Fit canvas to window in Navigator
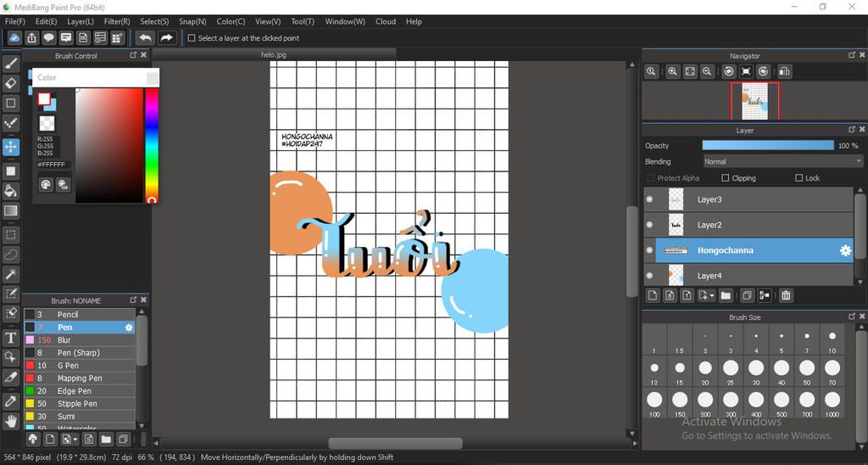Screen dimensions: 868x465 click(x=690, y=71)
